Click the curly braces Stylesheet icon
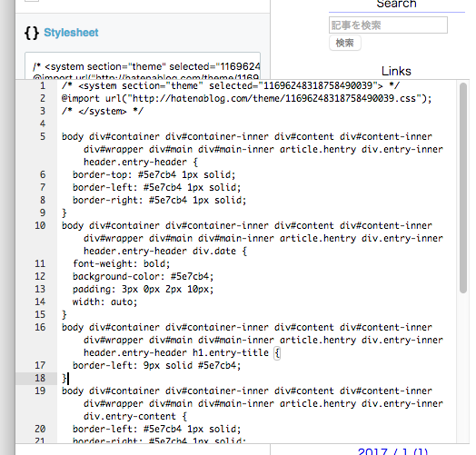This screenshot has height=455, width=476. coord(32,33)
